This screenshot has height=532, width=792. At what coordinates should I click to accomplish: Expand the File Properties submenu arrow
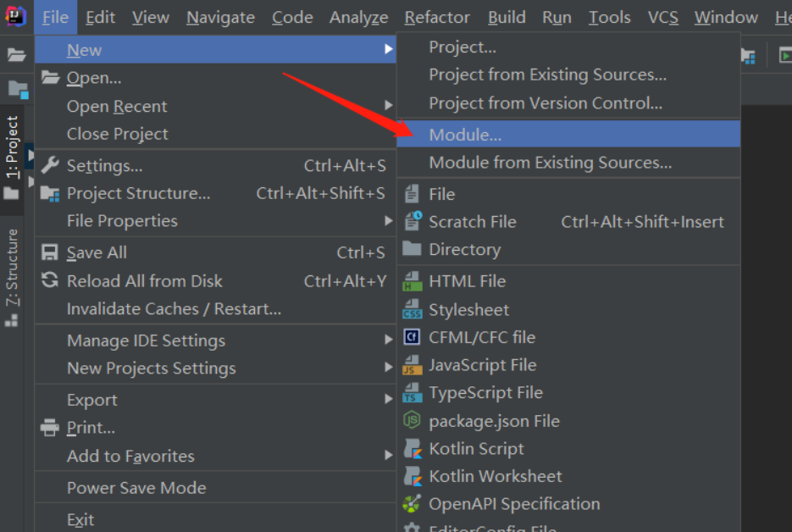(388, 220)
